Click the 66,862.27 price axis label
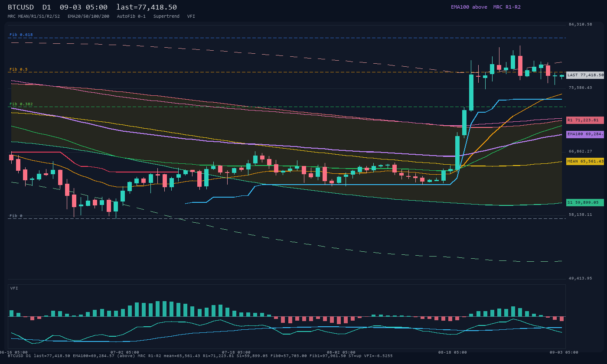 coord(580,151)
